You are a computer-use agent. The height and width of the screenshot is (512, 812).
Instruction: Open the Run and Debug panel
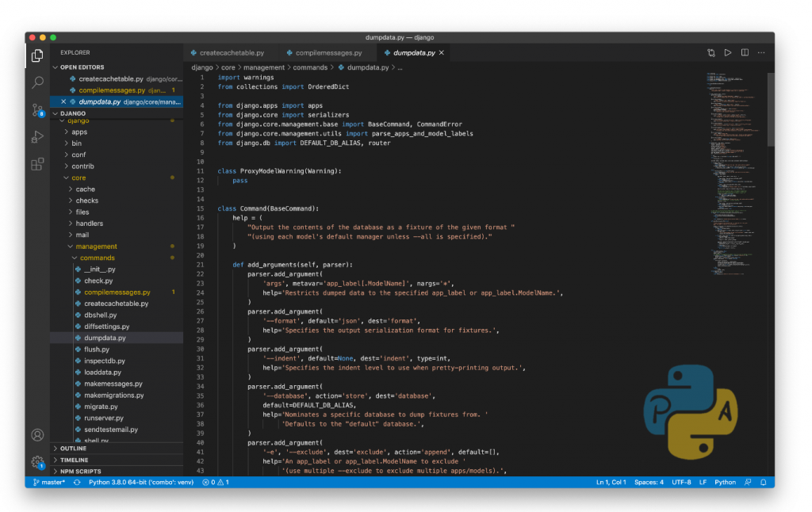[x=36, y=136]
